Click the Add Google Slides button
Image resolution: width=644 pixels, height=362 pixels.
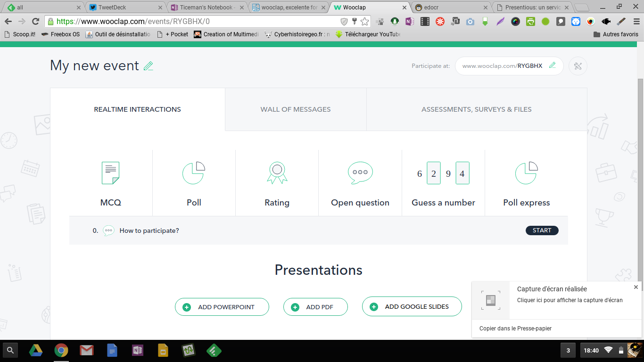(412, 306)
